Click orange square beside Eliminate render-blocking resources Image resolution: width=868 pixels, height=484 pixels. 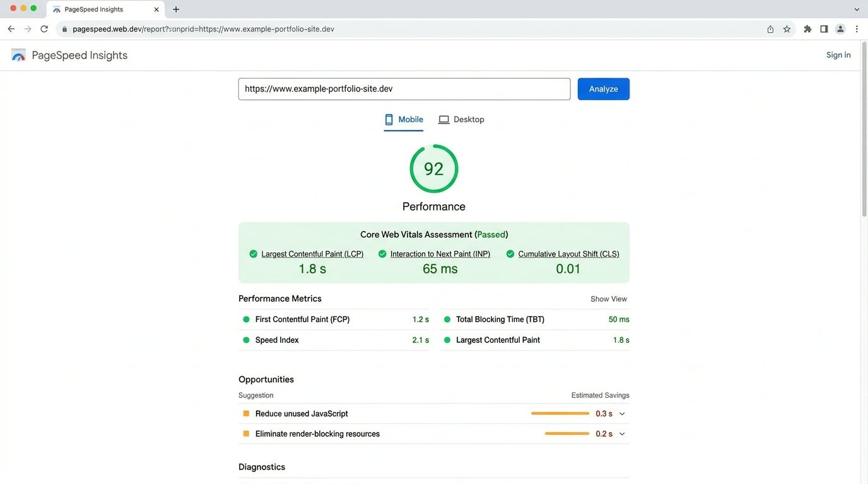click(246, 434)
